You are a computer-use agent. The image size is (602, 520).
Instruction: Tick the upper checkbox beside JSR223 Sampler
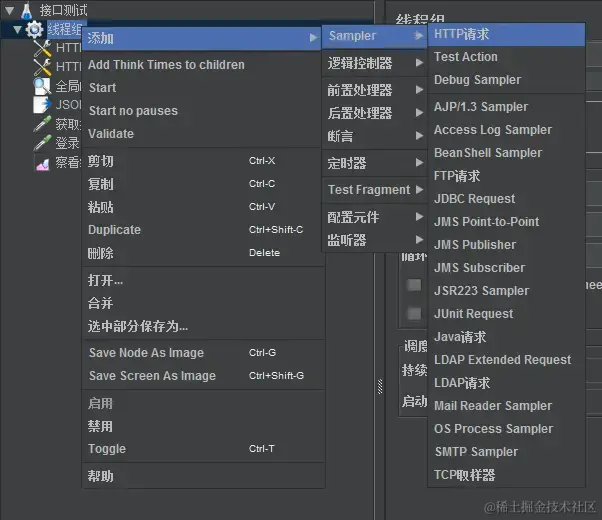pos(414,285)
